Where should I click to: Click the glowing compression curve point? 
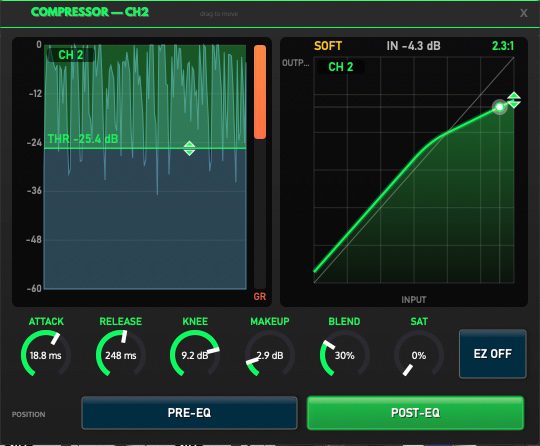[x=499, y=107]
